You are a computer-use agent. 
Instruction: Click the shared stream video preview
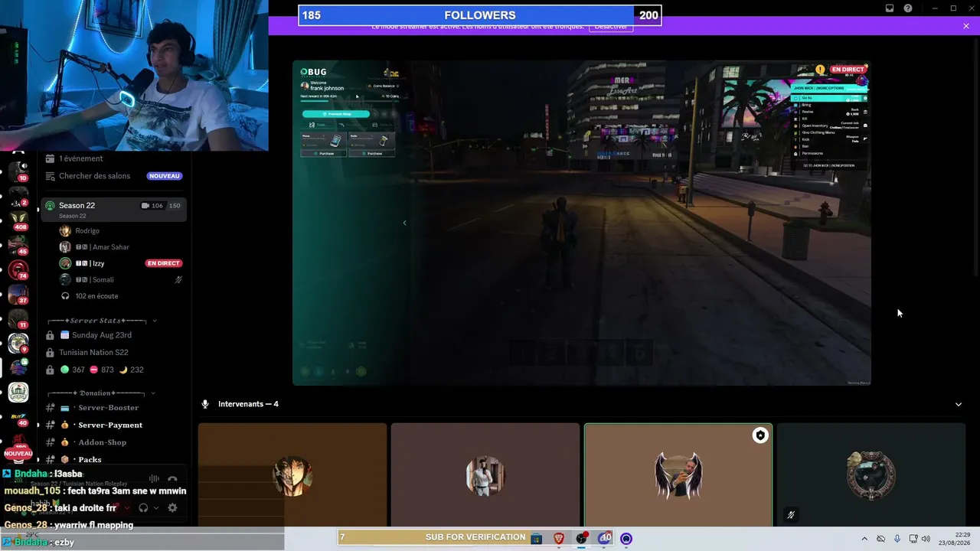(582, 223)
